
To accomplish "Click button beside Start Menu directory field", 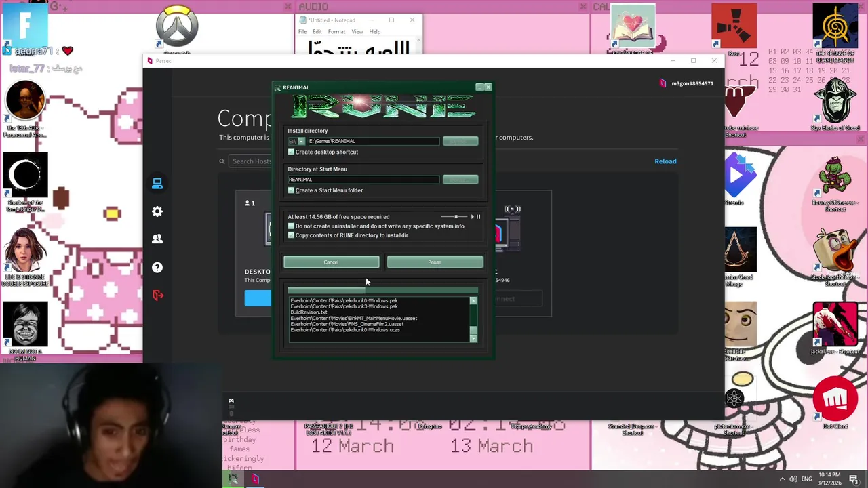I will click(x=460, y=180).
